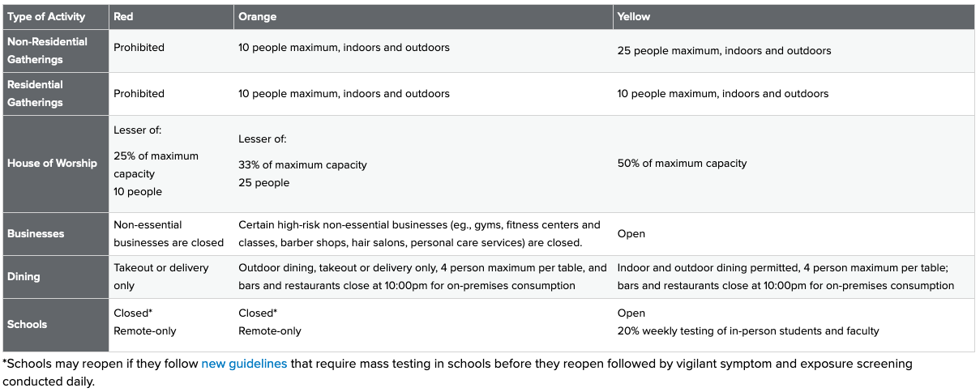Image resolution: width=980 pixels, height=392 pixels.
Task: Select the Dining row label
Action: [24, 276]
